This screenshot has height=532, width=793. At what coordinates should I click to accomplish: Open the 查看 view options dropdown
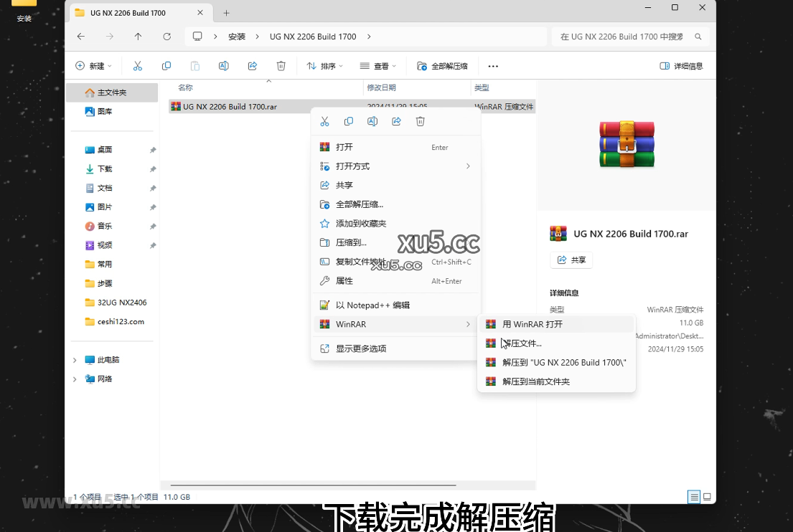coord(377,65)
